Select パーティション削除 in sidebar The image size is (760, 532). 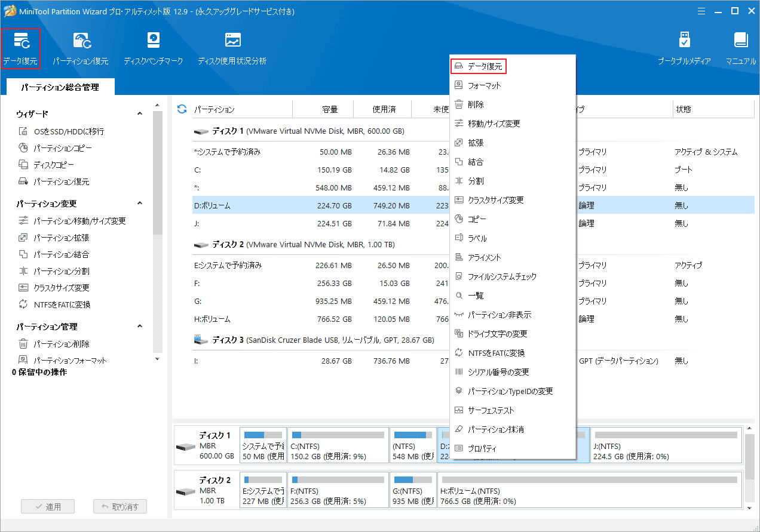coord(54,344)
